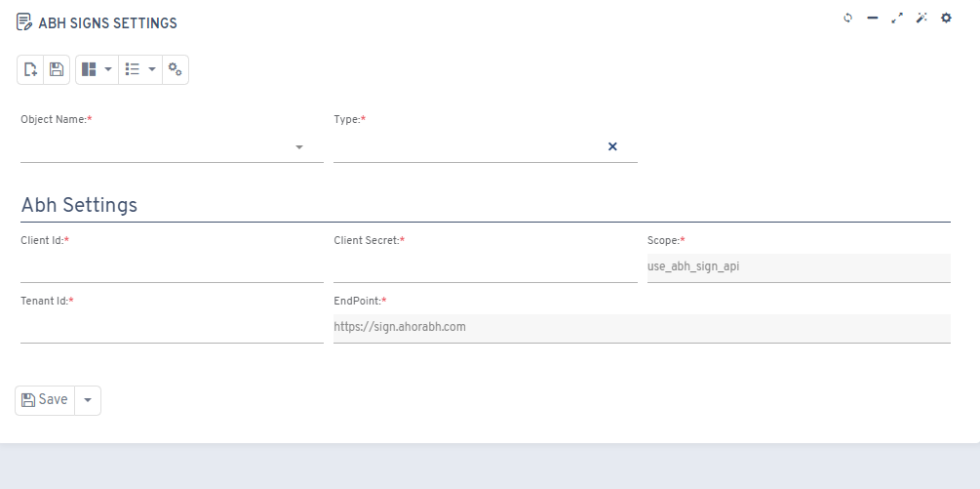Open the settings gear at top right
This screenshot has width=980, height=489.
tap(946, 19)
